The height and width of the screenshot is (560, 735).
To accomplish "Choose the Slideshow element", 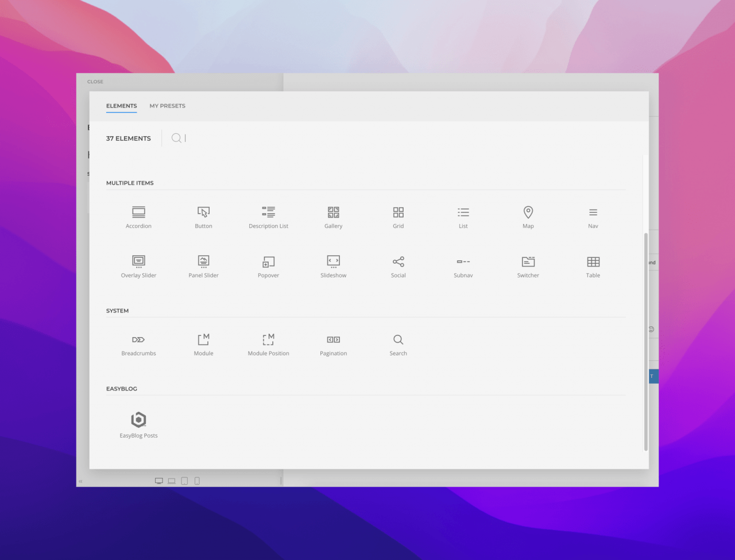I will (333, 267).
